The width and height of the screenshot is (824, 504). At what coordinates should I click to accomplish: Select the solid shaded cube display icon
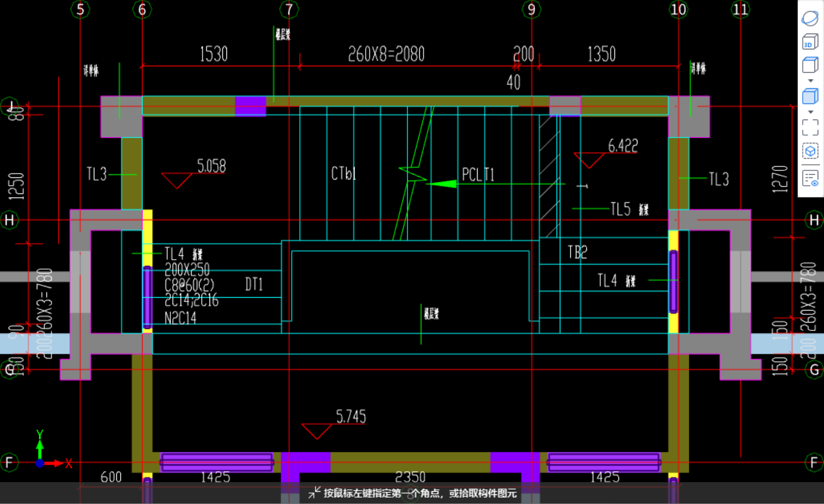click(x=810, y=96)
